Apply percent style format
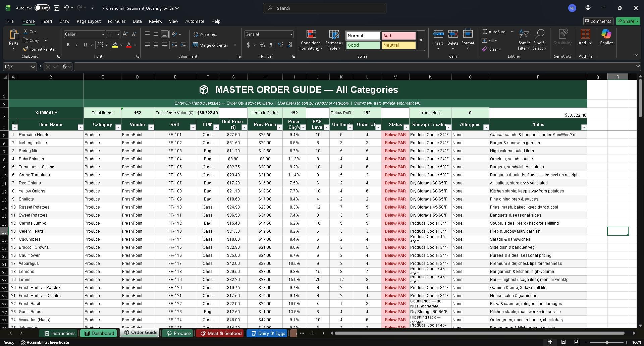The width and height of the screenshot is (644, 346). (262, 45)
